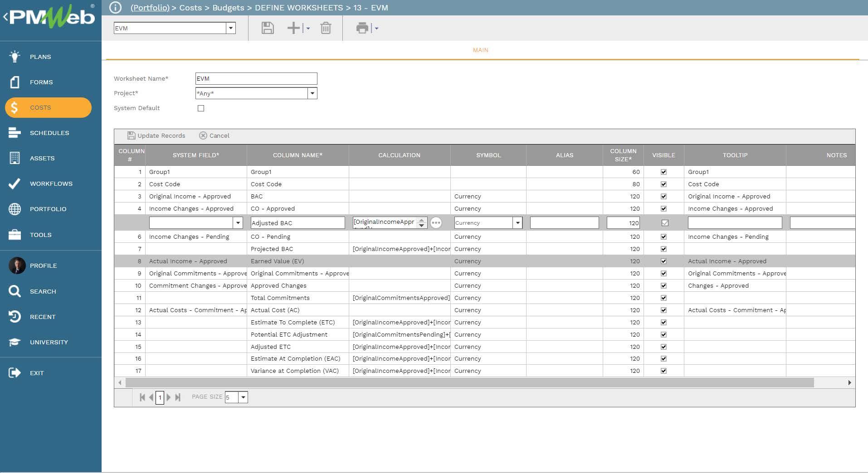
Task: Open System Field dropdown in edit row
Action: [x=238, y=223]
